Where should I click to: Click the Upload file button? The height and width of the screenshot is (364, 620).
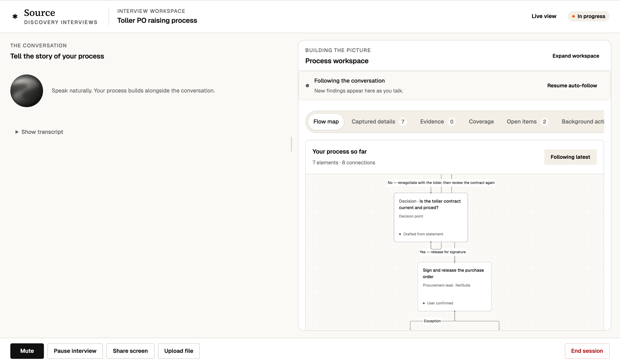pos(179,351)
